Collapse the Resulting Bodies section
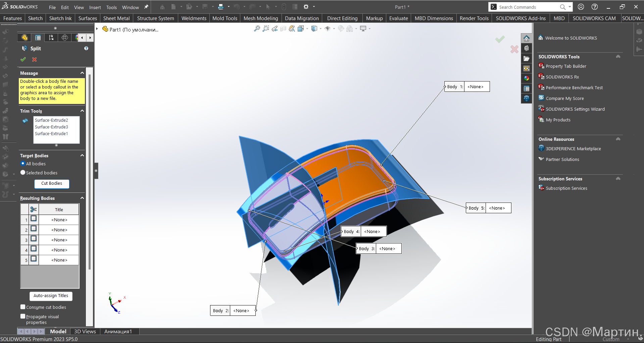This screenshot has width=644, height=343. (82, 198)
